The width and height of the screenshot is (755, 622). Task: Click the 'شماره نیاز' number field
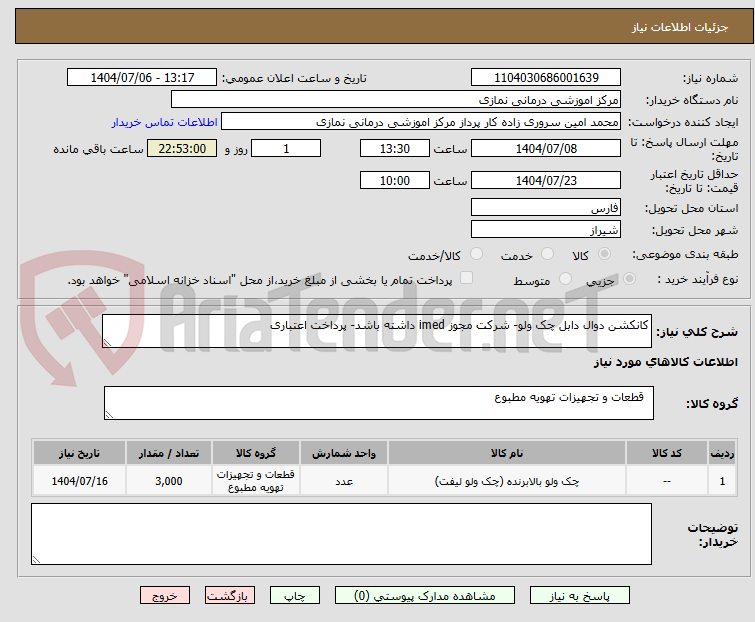[x=546, y=78]
